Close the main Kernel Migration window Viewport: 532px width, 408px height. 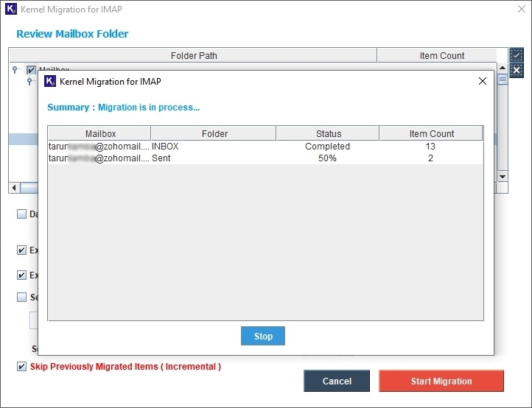point(522,9)
